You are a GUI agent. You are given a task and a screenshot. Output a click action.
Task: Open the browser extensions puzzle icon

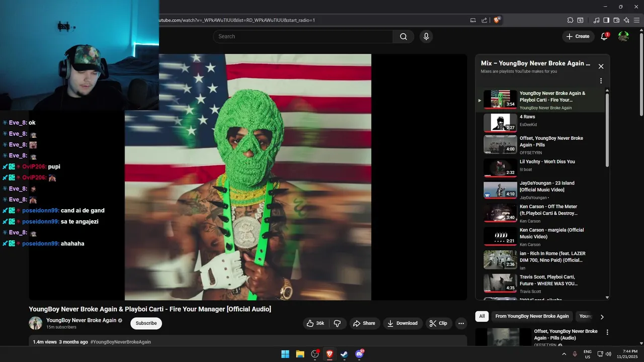tap(570, 20)
